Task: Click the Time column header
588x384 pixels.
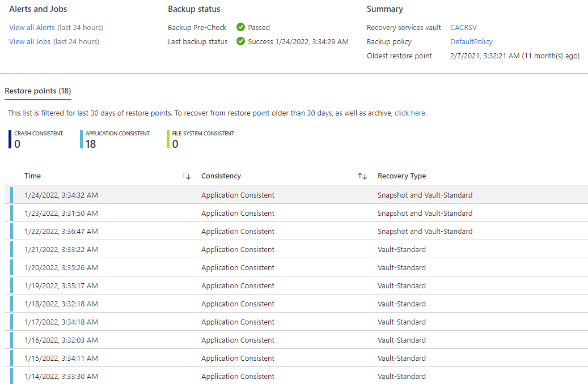Action: [x=32, y=176]
